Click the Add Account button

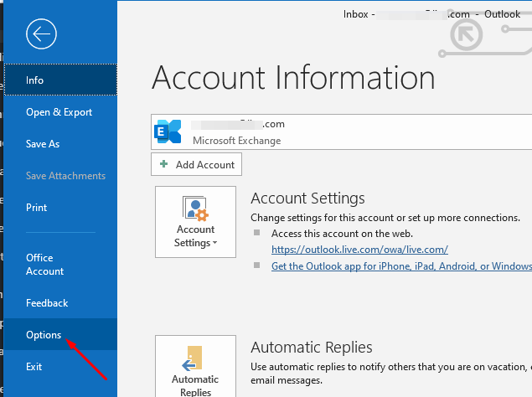pos(196,164)
